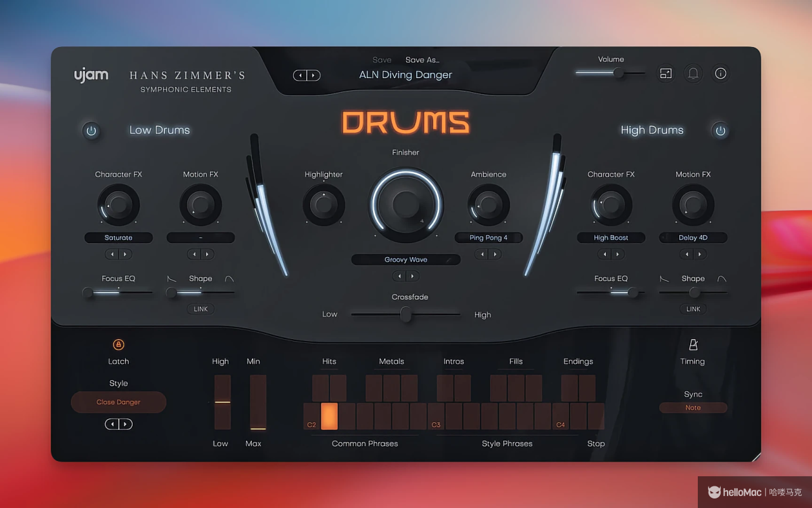Click High Drums Shape decay curve icon
812x508 pixels.
(664, 279)
